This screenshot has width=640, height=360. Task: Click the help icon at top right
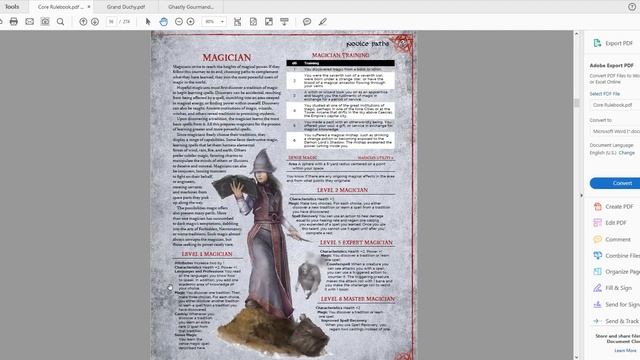pos(632,7)
